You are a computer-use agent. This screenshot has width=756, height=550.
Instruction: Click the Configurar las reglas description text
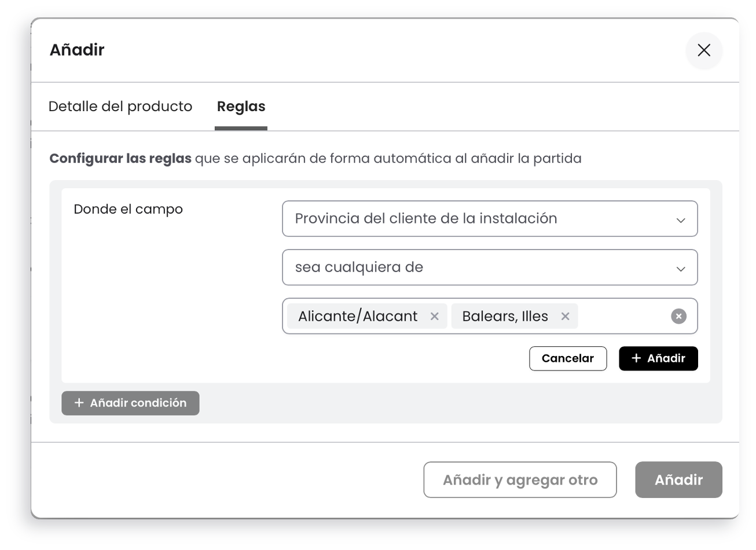[x=315, y=159]
